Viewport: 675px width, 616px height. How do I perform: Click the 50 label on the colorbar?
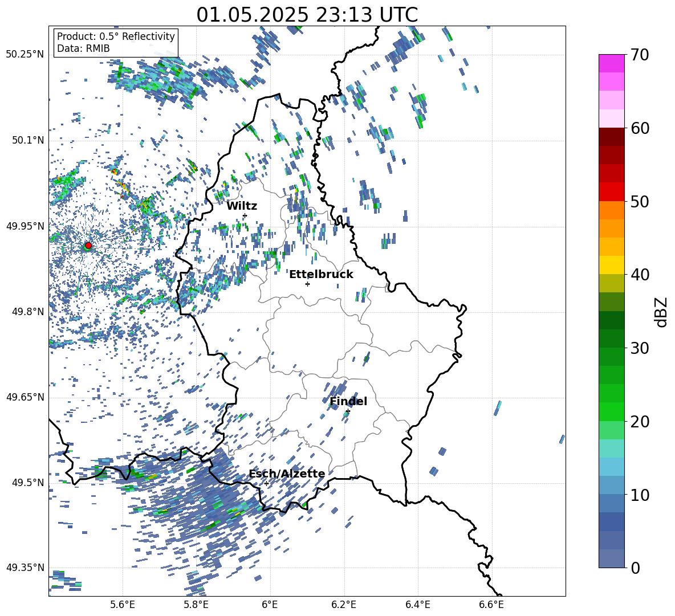pyautogui.click(x=639, y=202)
